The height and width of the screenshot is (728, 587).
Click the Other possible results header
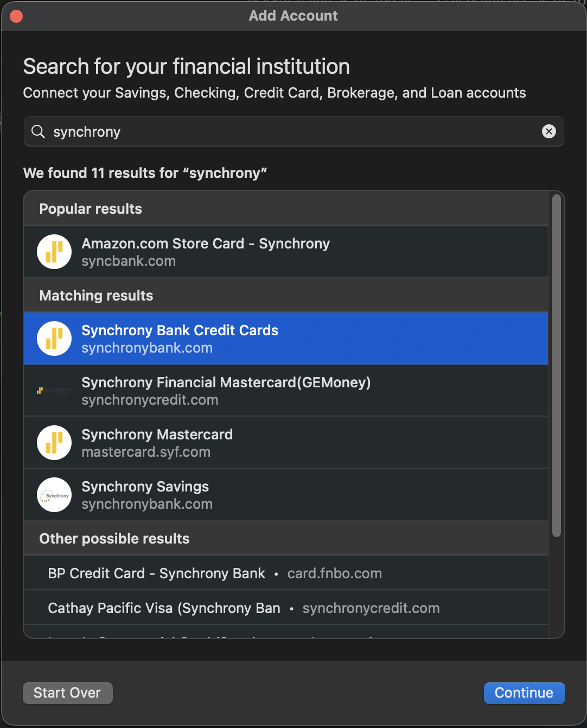(286, 538)
